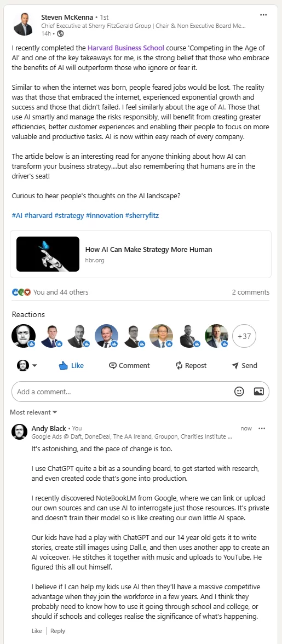Open the identity switcher dropdown beside Like
Viewport: 282px width, 644px height.
tap(27, 366)
